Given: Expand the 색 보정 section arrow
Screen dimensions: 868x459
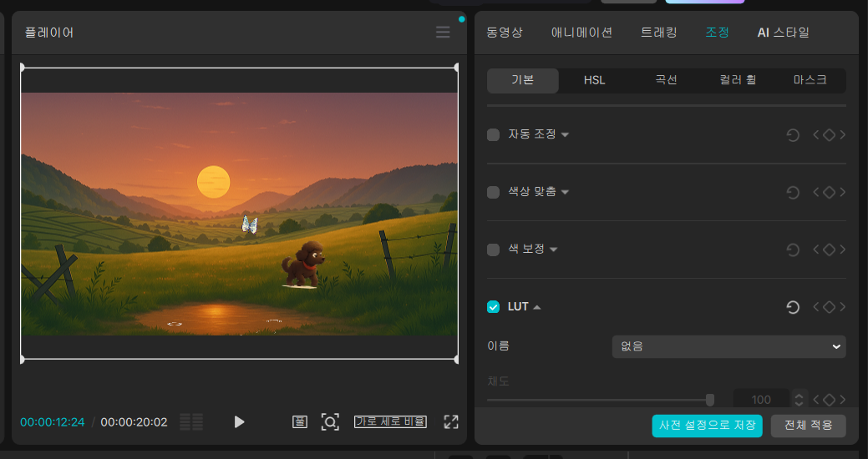Looking at the screenshot, I should click(x=553, y=250).
